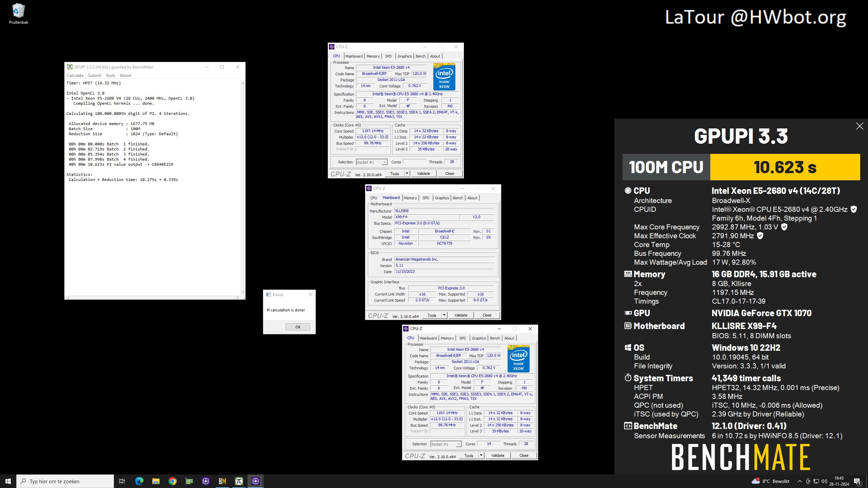Click Close button in top CPU-Z window
The image size is (868, 488).
coord(450,174)
